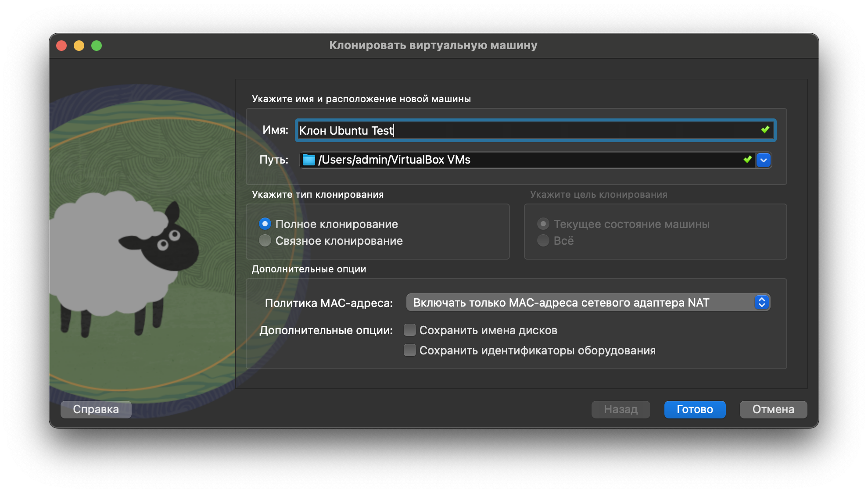Expand the path dropdown arrow
Image resolution: width=868 pixels, height=493 pixels.
coord(764,160)
